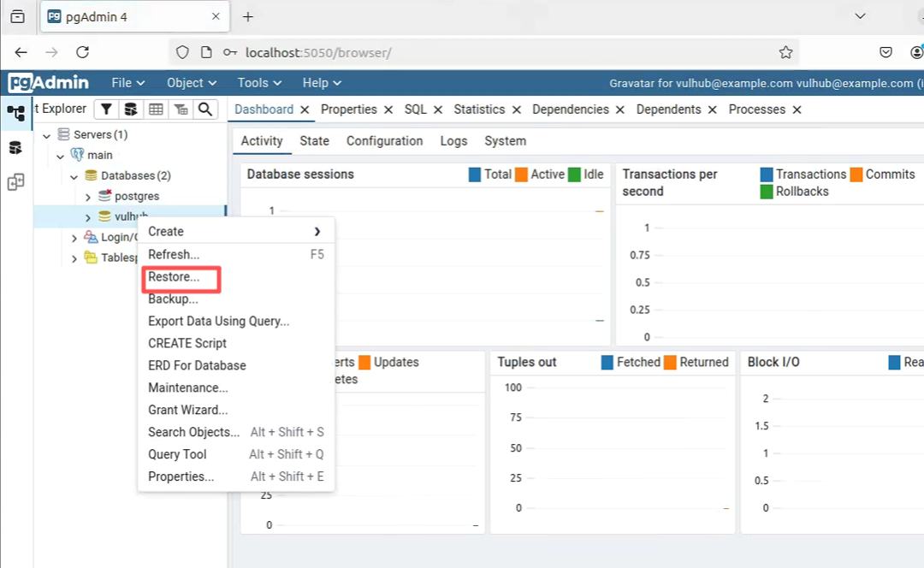Bookmark page with the star icon
Image resolution: width=924 pixels, height=568 pixels.
785,52
